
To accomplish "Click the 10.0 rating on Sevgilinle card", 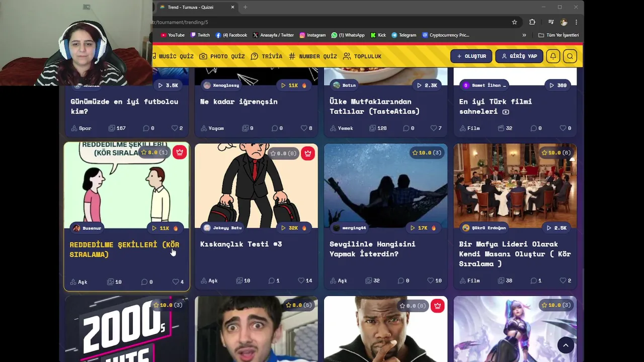I will [427, 153].
